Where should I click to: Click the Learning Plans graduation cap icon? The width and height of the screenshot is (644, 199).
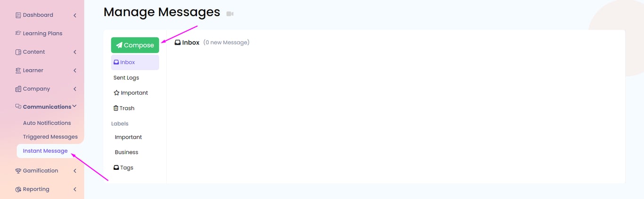point(18,33)
